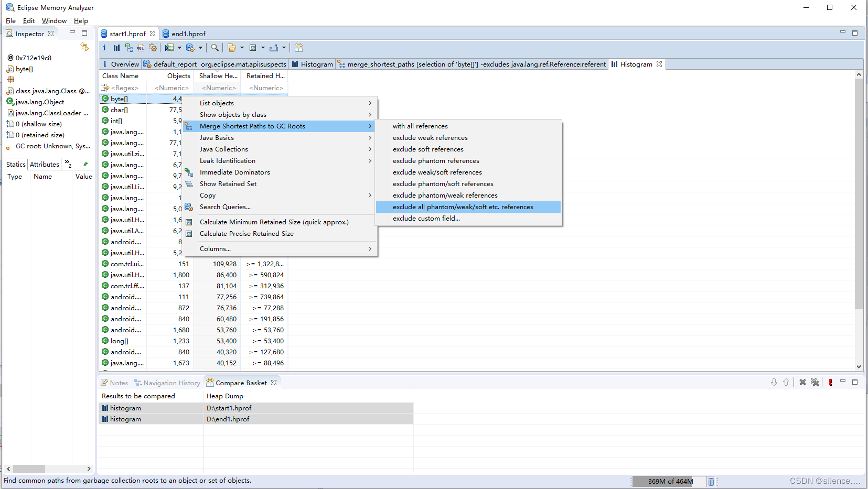The height and width of the screenshot is (489, 868).
Task: Open the Window menu
Action: coord(54,21)
